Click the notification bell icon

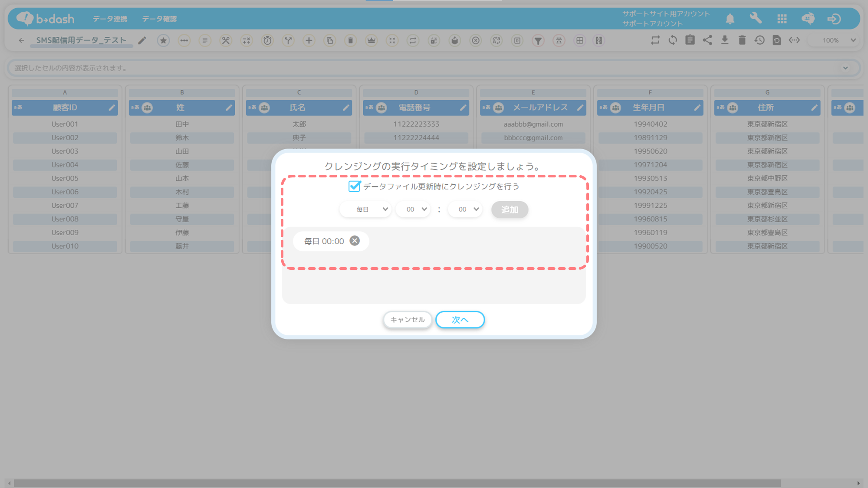pos(730,19)
